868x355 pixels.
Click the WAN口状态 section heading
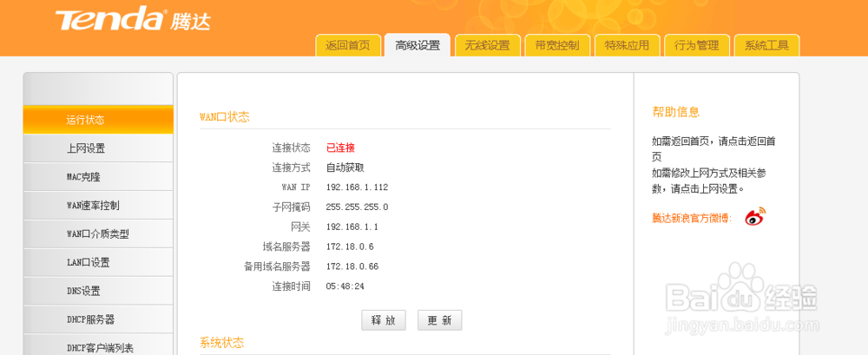(x=224, y=117)
